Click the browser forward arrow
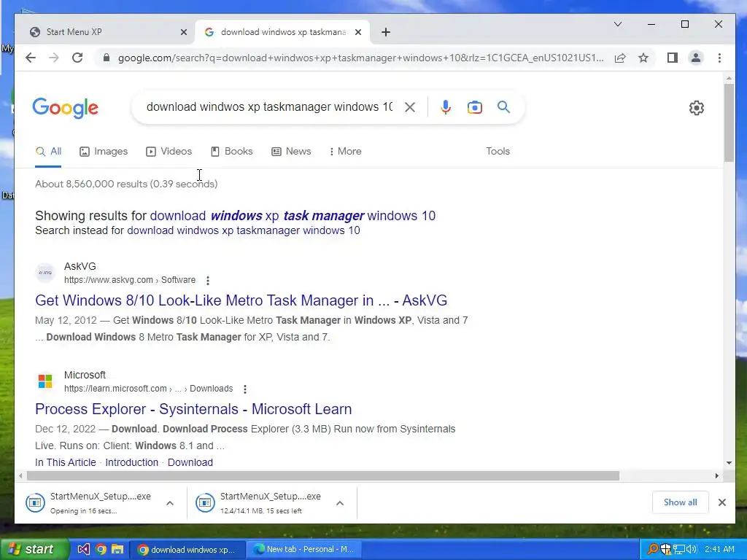The height and width of the screenshot is (560, 747). (54, 58)
